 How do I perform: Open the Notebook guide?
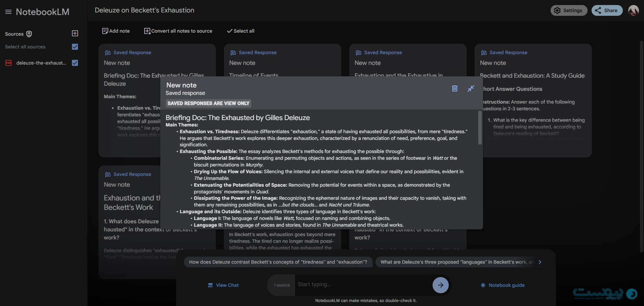click(503, 285)
